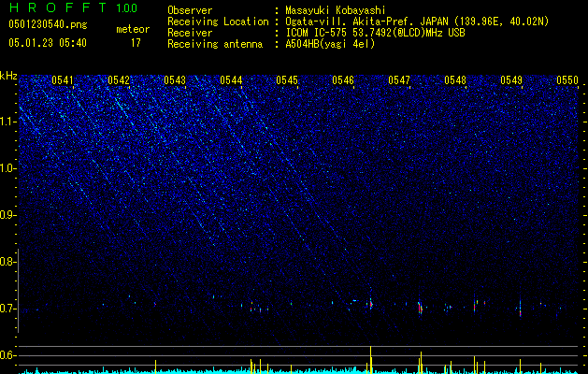Click the kHz axis unit label
Screen dimensions: 588x374
point(8,76)
